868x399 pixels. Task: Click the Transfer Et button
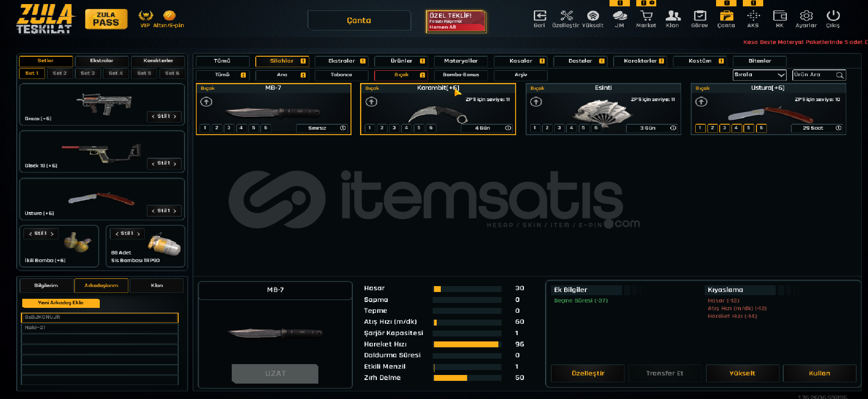pos(665,373)
